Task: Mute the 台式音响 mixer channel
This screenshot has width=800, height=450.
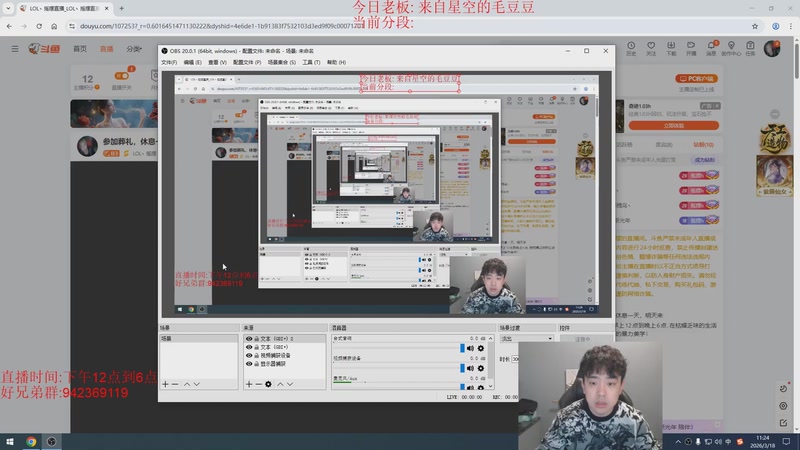Action: tap(470, 348)
